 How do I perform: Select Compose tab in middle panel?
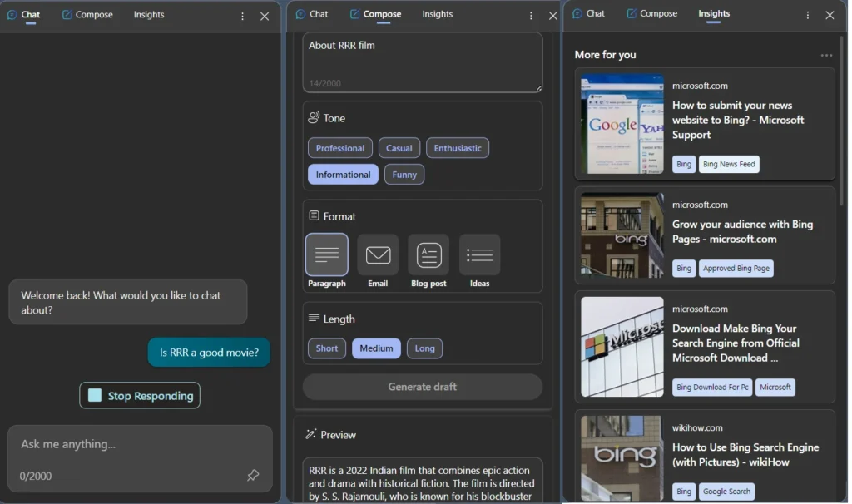click(375, 14)
